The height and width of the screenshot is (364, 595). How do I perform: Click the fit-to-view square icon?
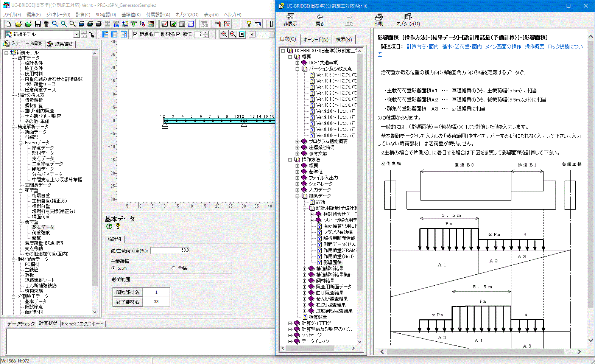[x=242, y=34]
